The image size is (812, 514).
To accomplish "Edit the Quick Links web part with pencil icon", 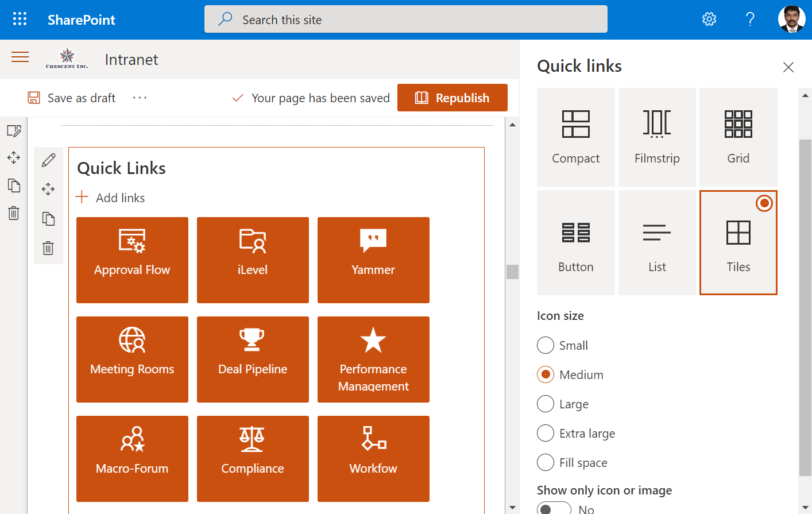I will point(49,160).
